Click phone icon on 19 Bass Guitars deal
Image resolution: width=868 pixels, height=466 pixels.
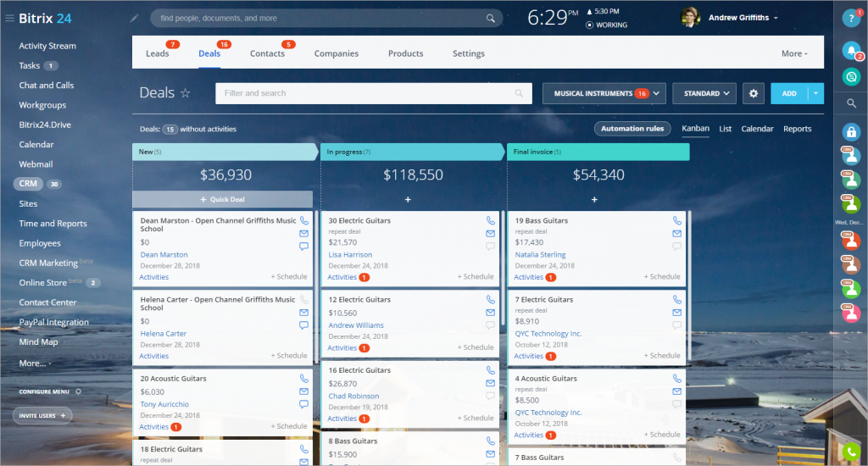677,220
